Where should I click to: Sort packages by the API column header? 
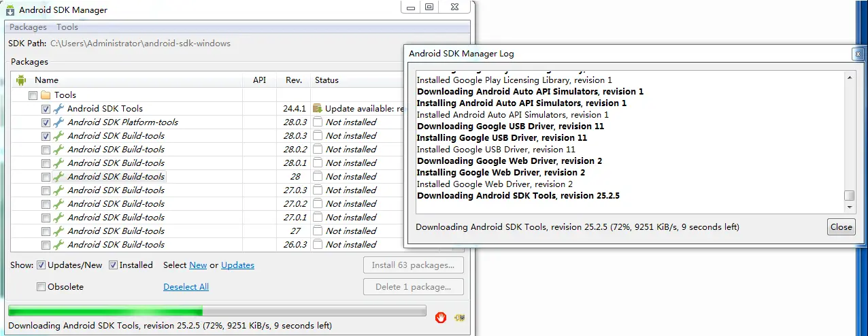coord(260,80)
